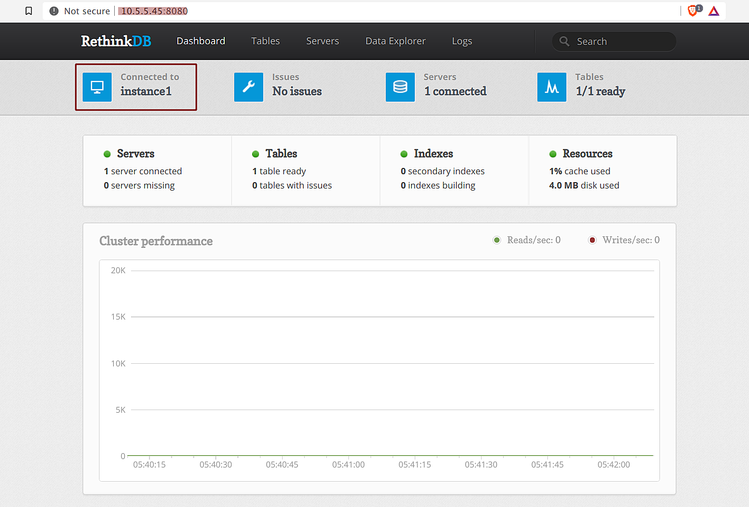Click the monitor icon beside Connected to
Image resolution: width=749 pixels, height=507 pixels.
point(98,87)
